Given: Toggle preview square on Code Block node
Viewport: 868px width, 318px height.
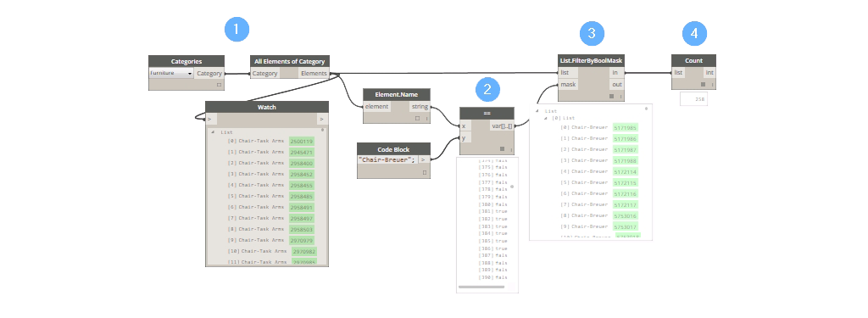Looking at the screenshot, I should click(425, 172).
